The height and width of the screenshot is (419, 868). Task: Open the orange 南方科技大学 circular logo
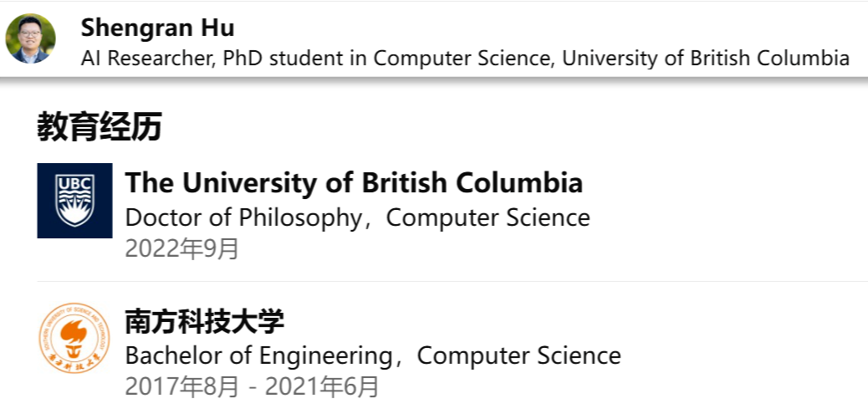(x=74, y=339)
